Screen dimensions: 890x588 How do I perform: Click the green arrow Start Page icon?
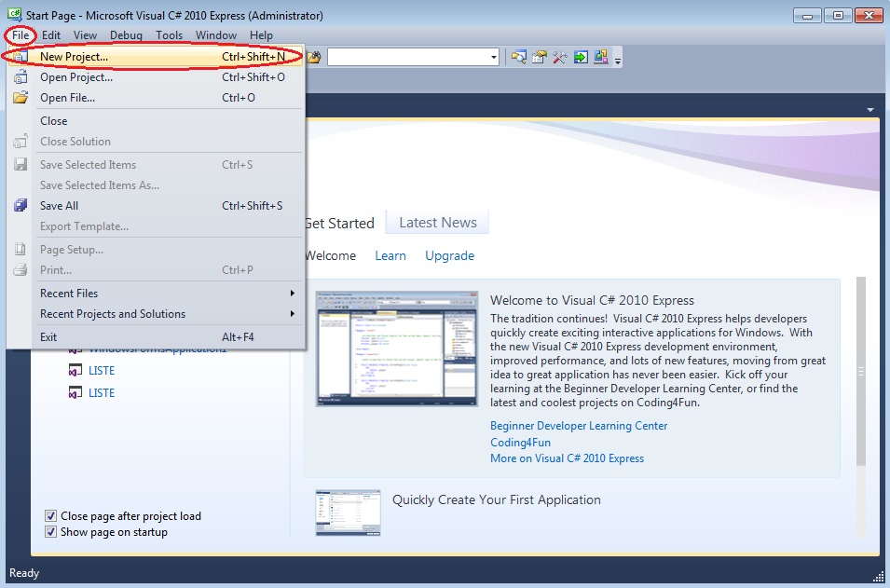click(581, 57)
